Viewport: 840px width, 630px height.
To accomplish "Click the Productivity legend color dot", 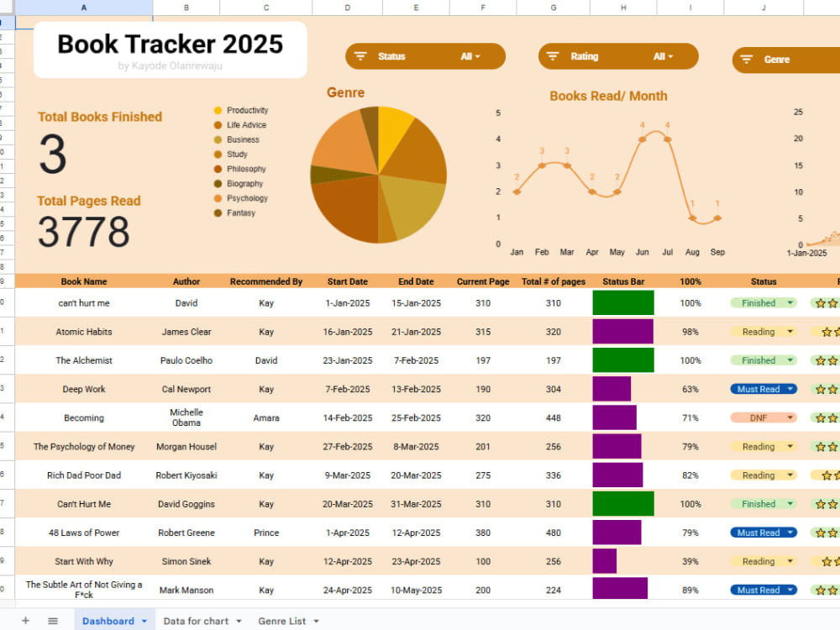I will pyautogui.click(x=218, y=110).
